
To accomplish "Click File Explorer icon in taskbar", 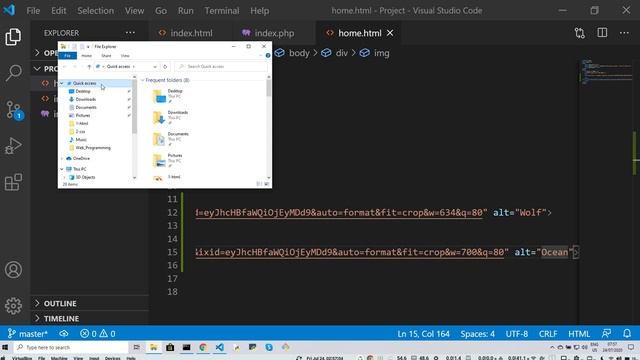I will (153, 347).
